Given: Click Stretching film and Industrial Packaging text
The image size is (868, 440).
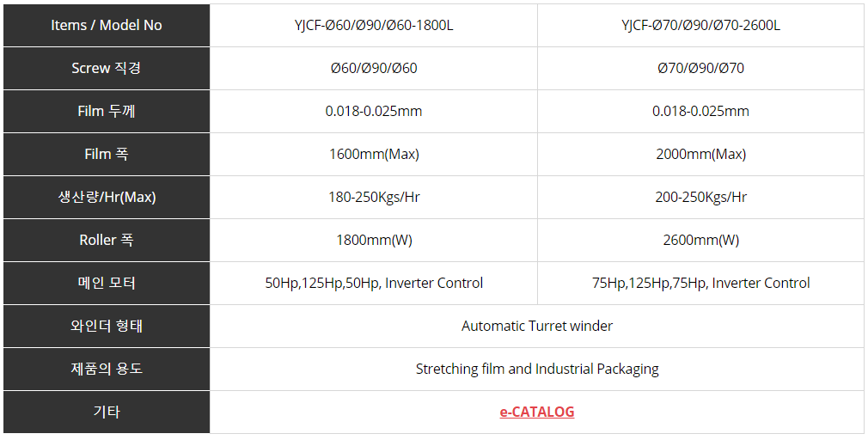Looking at the screenshot, I should (537, 369).
